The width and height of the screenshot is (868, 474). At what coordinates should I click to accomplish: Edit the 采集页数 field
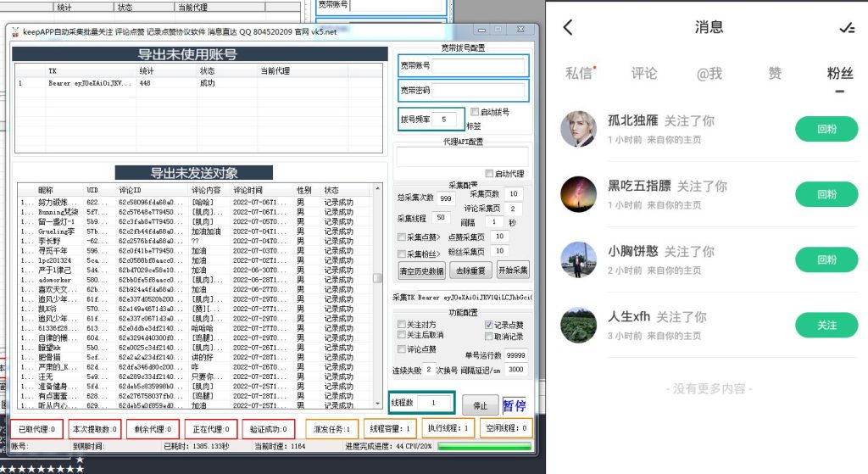(x=515, y=194)
